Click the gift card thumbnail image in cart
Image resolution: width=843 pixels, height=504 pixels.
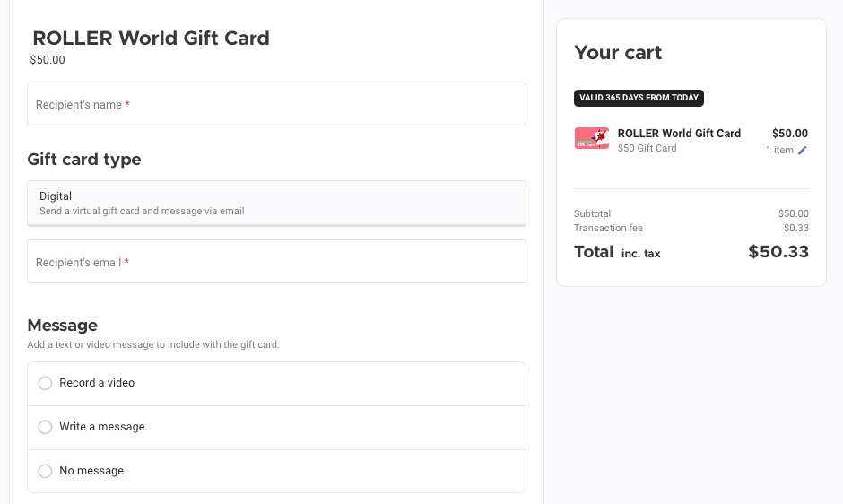click(592, 138)
